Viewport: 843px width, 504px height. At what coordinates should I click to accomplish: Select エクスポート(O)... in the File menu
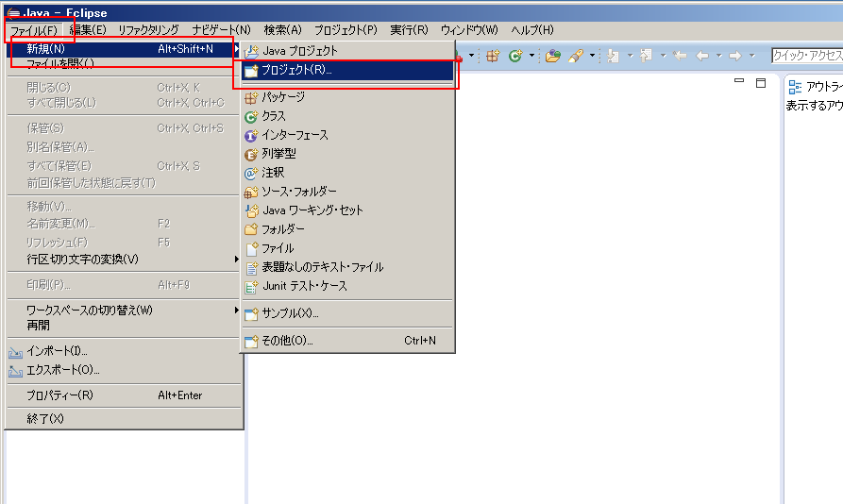(x=124, y=370)
